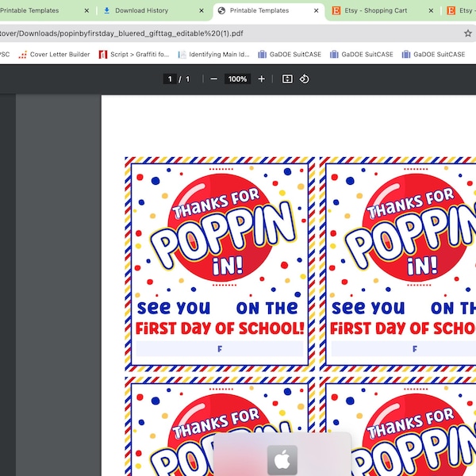Image resolution: width=476 pixels, height=476 pixels.
Task: Bookmark this page with the star icon
Action: click(x=468, y=33)
